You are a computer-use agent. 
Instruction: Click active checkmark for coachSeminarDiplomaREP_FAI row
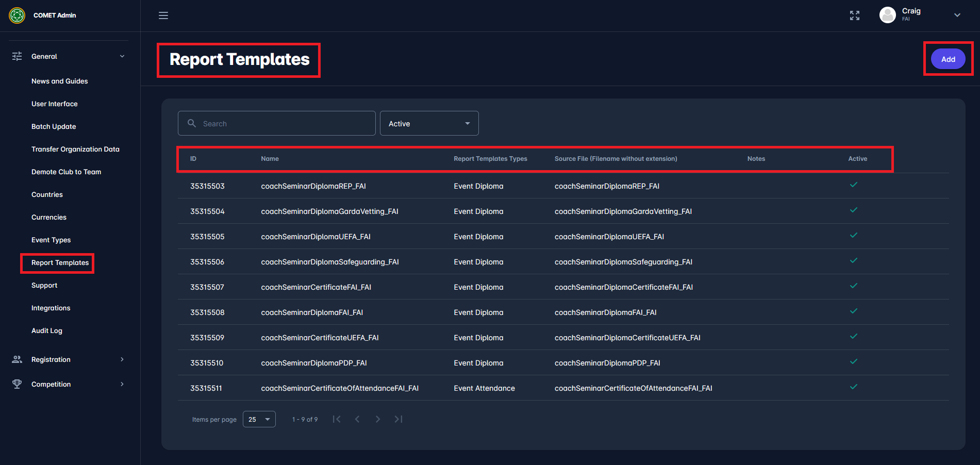(x=854, y=185)
